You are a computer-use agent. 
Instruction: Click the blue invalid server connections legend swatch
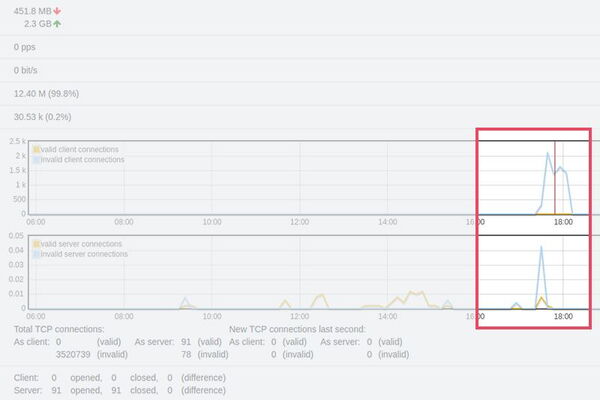click(x=37, y=254)
